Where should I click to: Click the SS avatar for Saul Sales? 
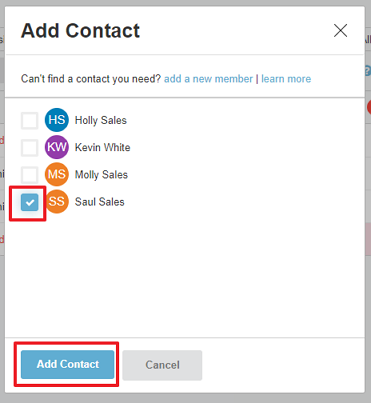[57, 202]
